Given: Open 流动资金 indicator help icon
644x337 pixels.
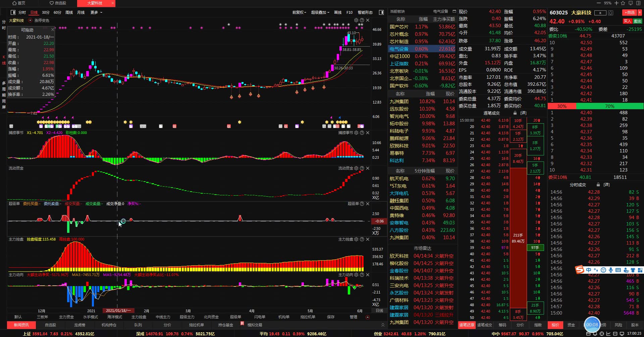Looking at the screenshot, I should pyautogui.click(x=362, y=168).
